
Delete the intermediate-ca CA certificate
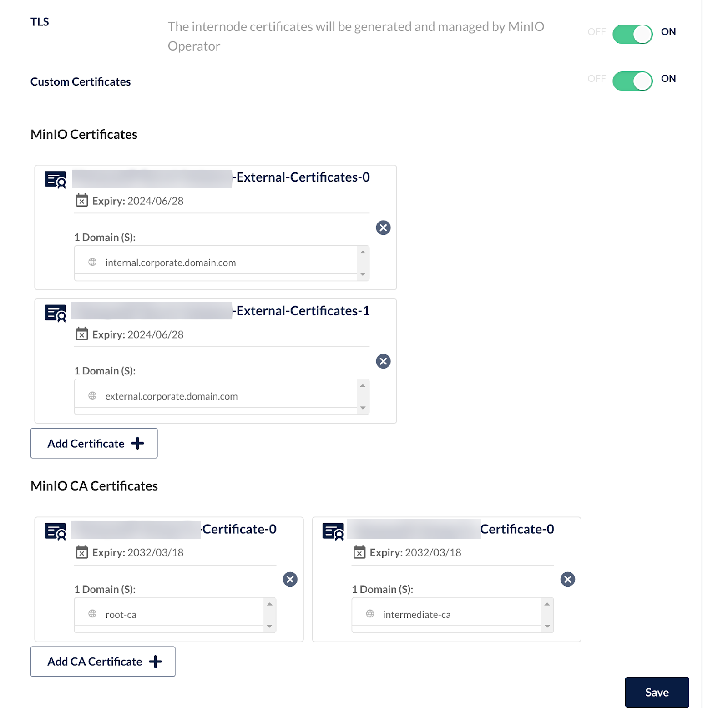coord(567,579)
